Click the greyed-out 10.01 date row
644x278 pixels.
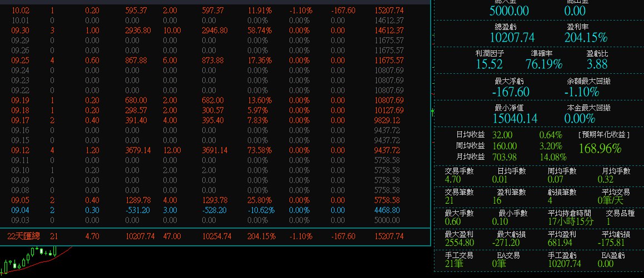(x=207, y=20)
